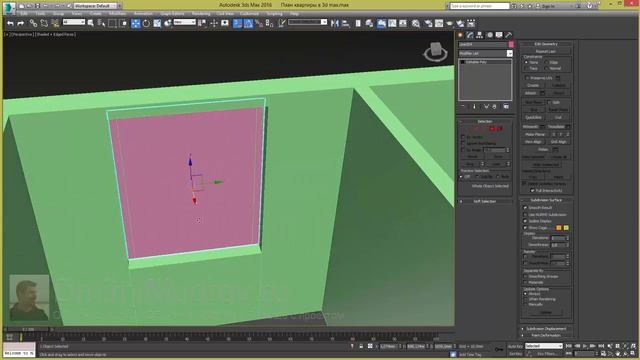This screenshot has height=360, width=640.
Task: Toggle Isoline Display checkbox
Action: (x=525, y=221)
